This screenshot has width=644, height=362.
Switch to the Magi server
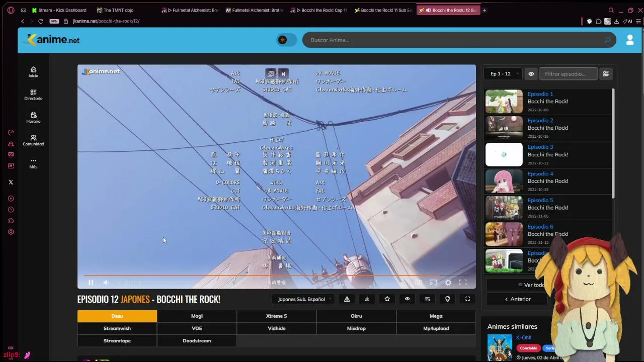(x=197, y=316)
